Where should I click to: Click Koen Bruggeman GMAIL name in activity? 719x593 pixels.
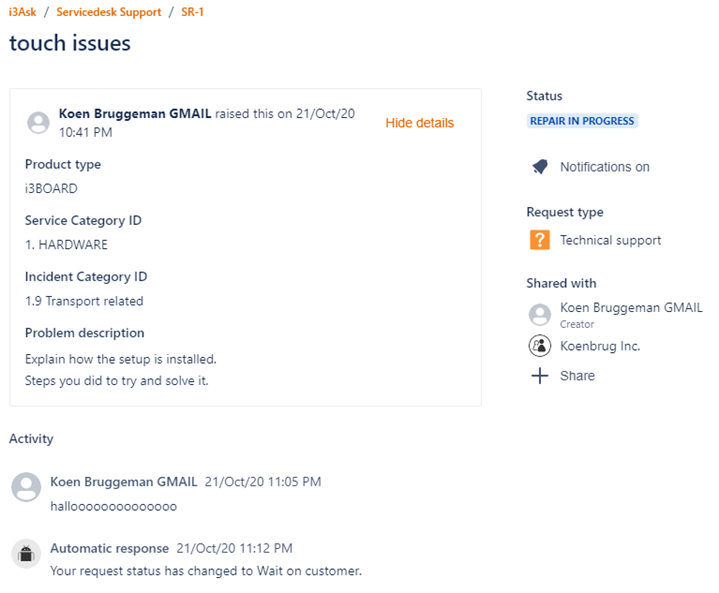coord(123,482)
